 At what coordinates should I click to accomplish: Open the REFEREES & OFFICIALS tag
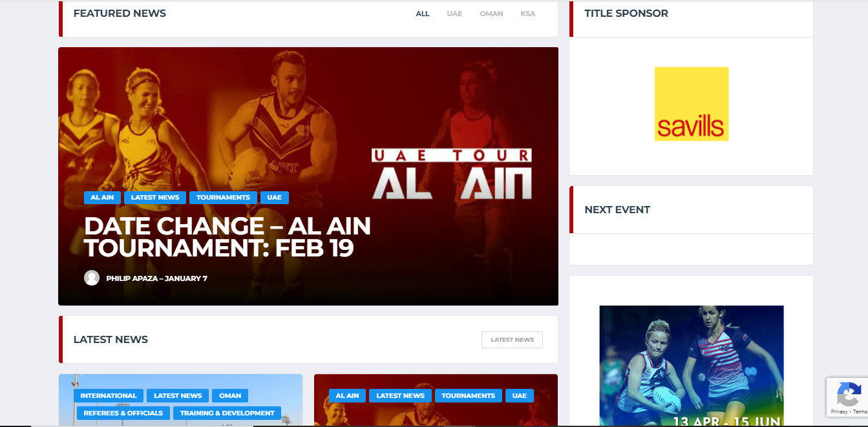tap(123, 413)
